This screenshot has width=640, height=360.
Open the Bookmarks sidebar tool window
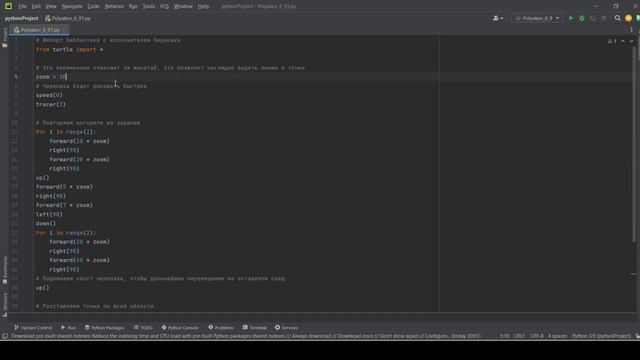4,270
